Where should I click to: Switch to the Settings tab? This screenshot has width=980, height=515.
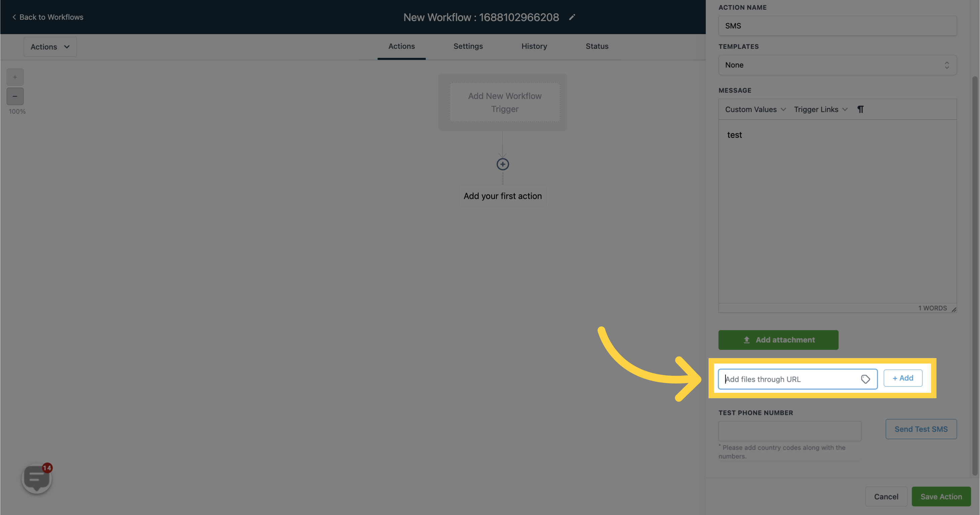pyautogui.click(x=468, y=46)
